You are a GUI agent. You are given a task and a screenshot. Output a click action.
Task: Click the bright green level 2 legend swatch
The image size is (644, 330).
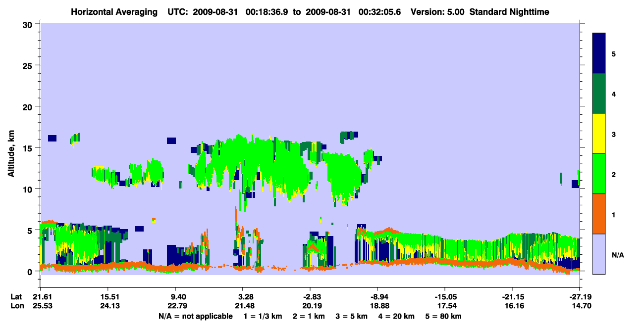point(599,174)
